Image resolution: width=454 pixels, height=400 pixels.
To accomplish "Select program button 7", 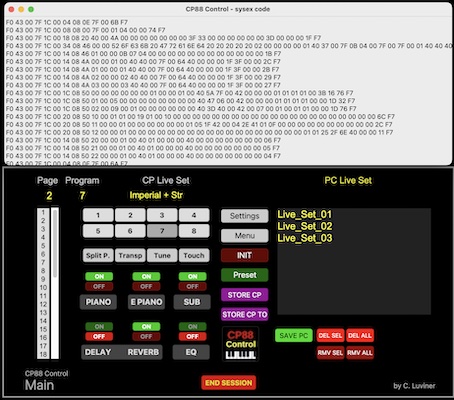I will coord(162,231).
